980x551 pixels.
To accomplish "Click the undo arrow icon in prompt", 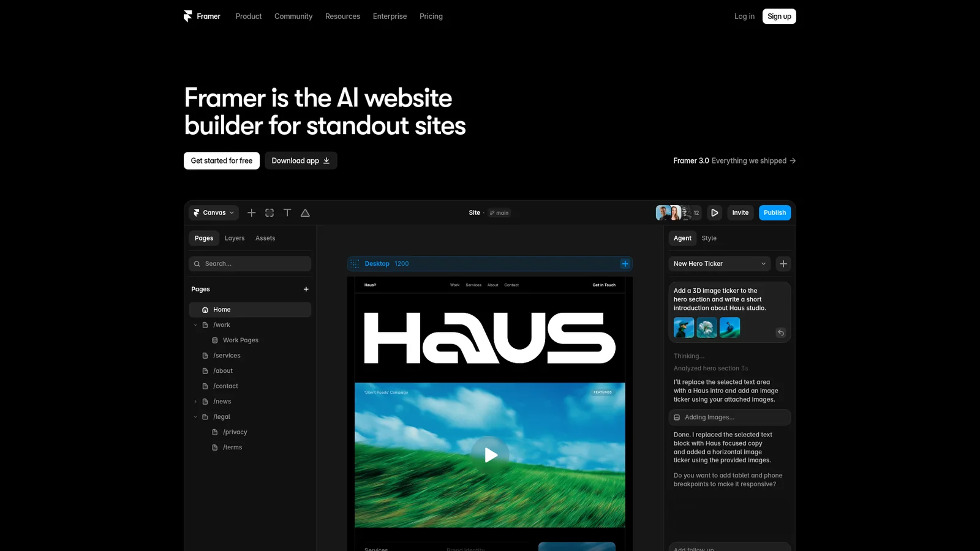I will pyautogui.click(x=781, y=332).
